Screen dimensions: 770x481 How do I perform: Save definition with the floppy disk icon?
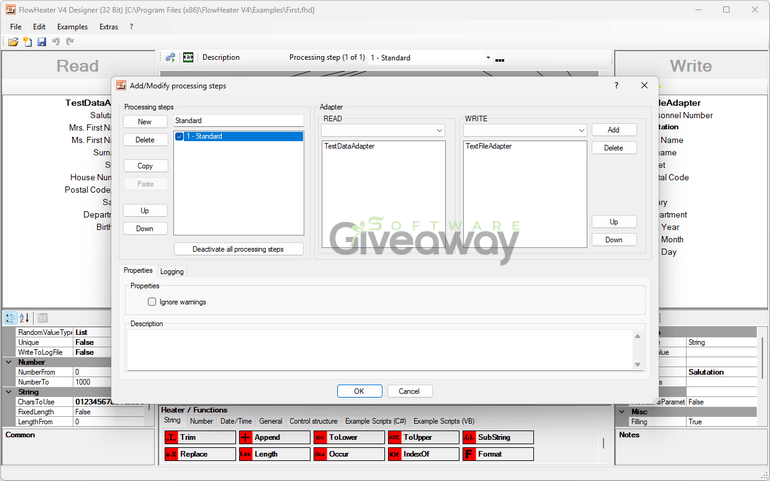[42, 42]
